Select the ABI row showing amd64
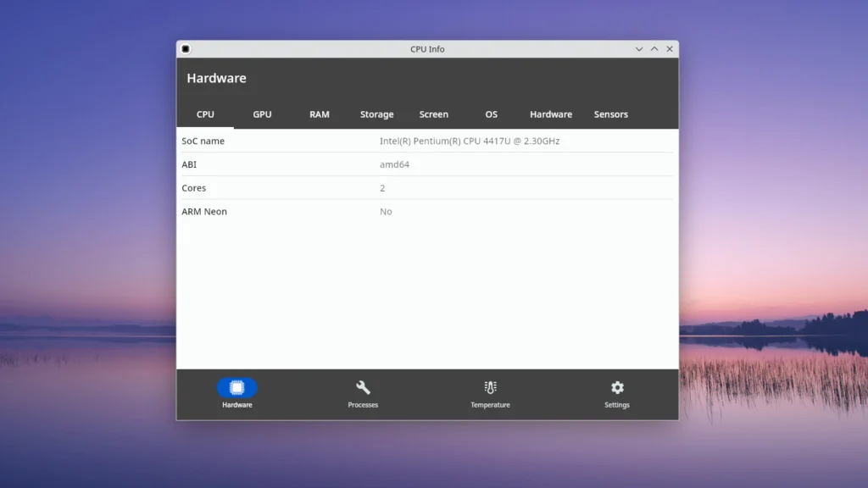The image size is (868, 488). 339,164
